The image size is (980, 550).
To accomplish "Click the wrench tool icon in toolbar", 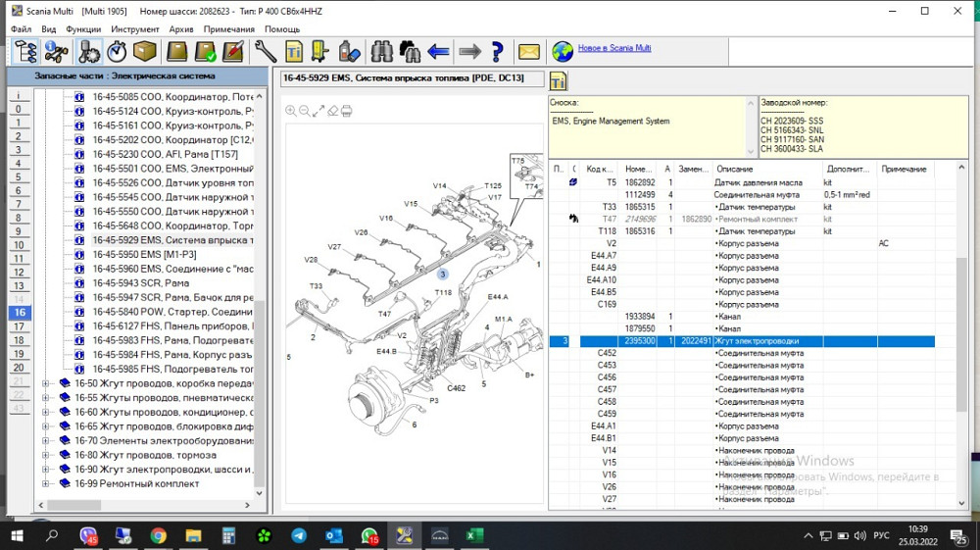I will [x=265, y=51].
